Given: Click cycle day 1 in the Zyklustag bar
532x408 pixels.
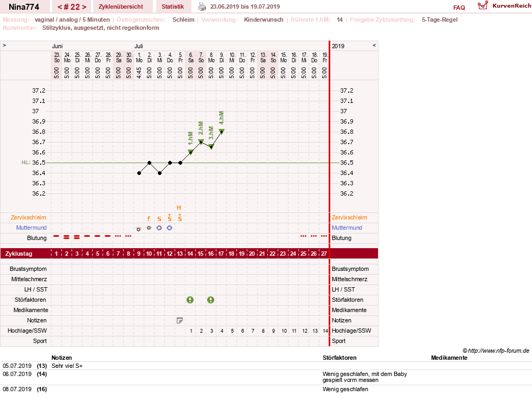Looking at the screenshot, I should tap(56, 254).
